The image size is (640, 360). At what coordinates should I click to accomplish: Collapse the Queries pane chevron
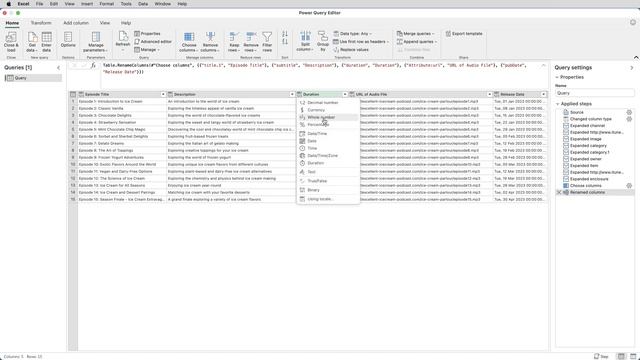[x=58, y=68]
